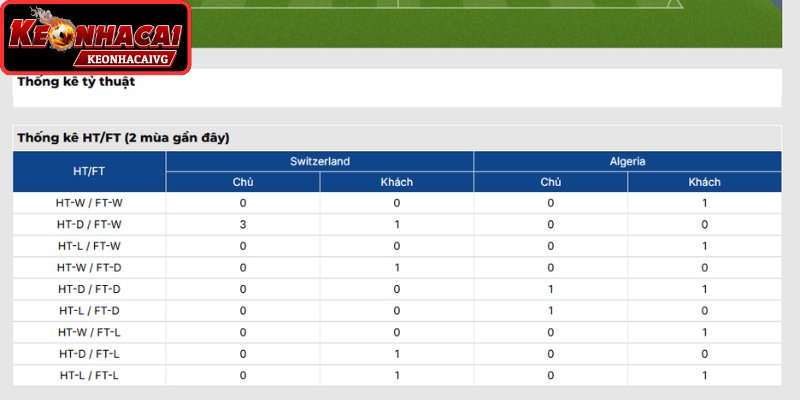
Task: Select the HT-D / FT-D row label
Action: tap(89, 289)
